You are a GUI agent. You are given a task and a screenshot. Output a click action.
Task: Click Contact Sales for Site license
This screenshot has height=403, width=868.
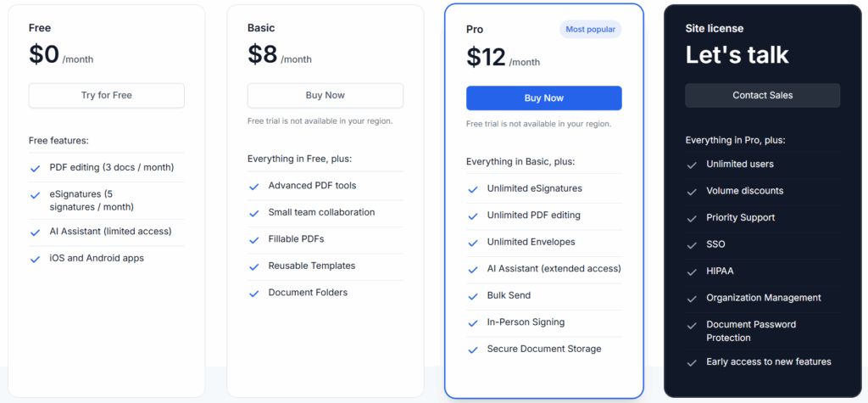(762, 95)
